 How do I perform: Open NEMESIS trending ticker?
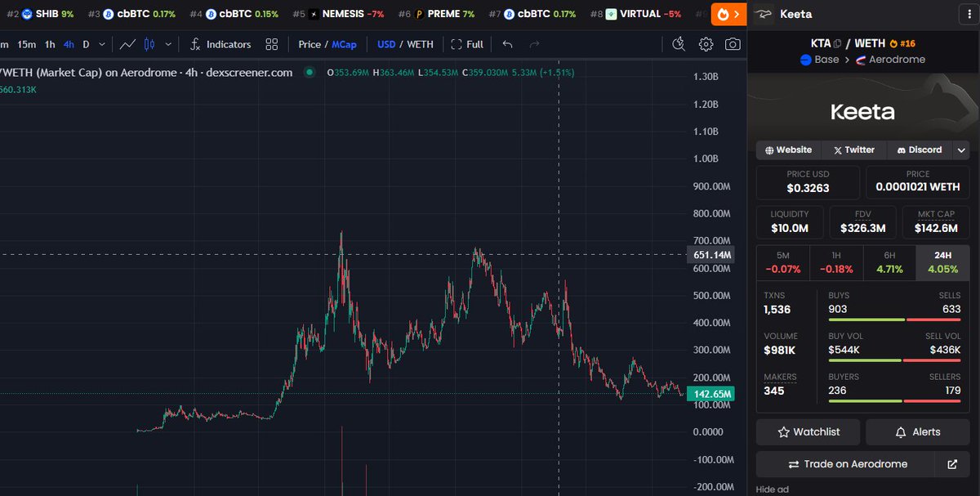(338, 14)
